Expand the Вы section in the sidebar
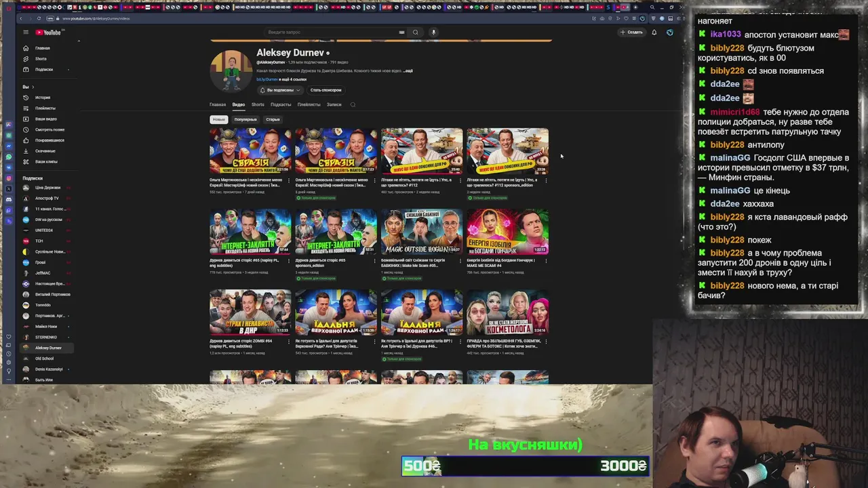 point(28,87)
